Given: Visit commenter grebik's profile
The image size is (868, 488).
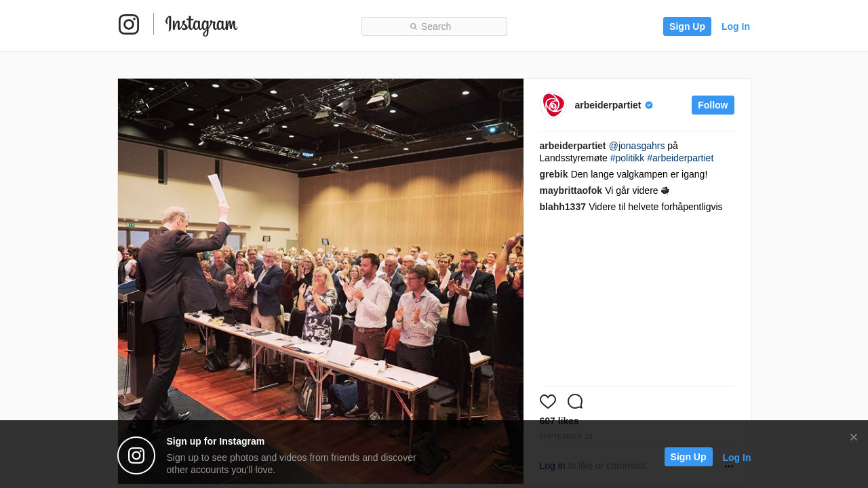Looking at the screenshot, I should (x=554, y=174).
